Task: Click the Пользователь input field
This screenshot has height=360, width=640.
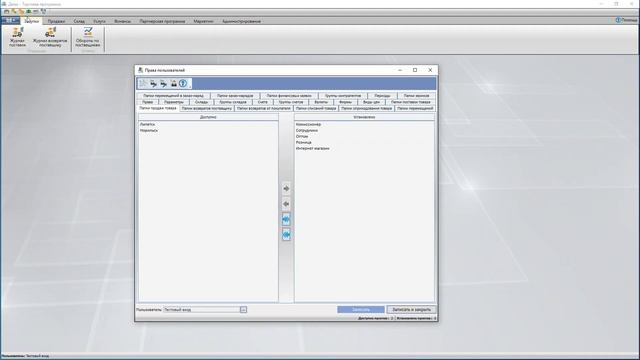Action: [202, 310]
